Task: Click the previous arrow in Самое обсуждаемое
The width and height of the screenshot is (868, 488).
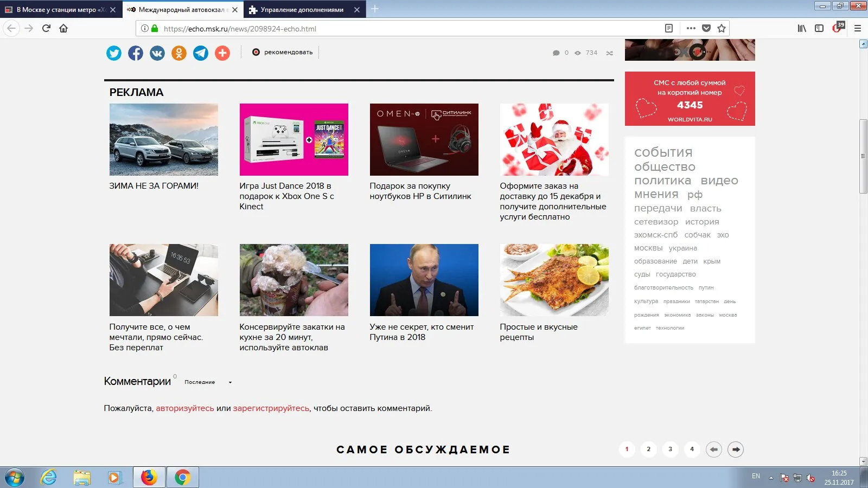Action: (714, 450)
